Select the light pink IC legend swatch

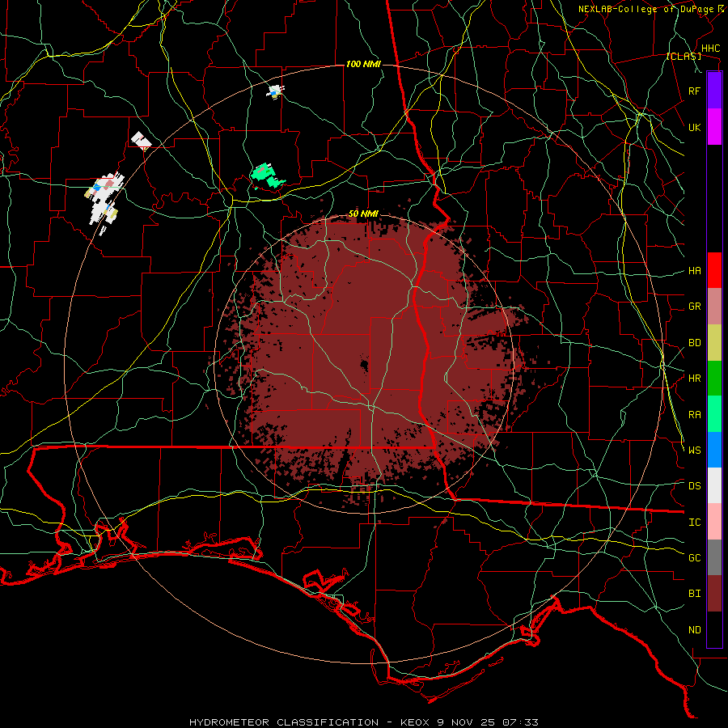click(x=714, y=522)
